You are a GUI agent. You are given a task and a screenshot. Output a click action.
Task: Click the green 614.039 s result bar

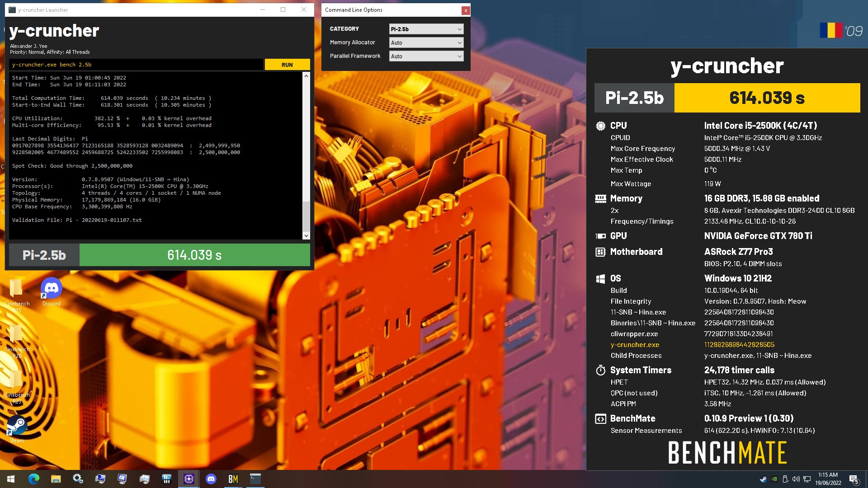pos(194,255)
